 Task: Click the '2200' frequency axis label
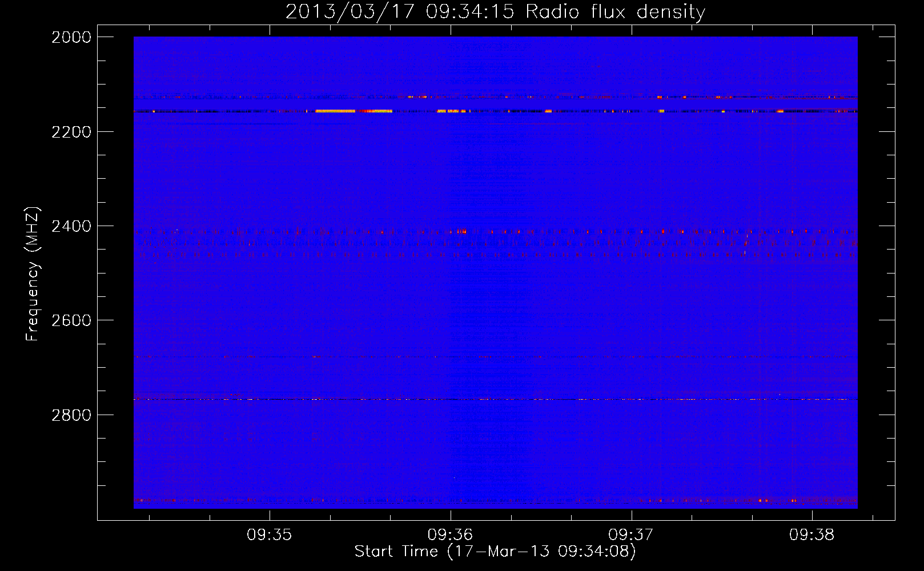[x=71, y=132]
